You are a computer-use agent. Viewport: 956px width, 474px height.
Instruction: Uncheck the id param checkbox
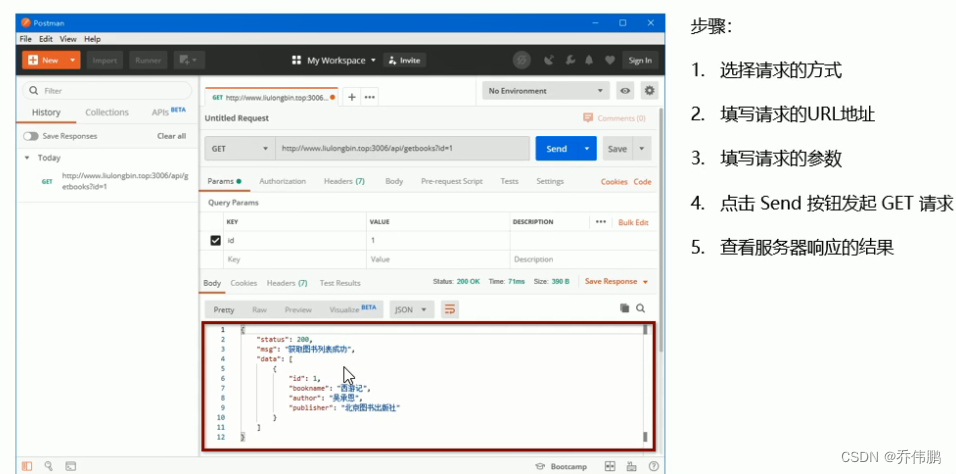click(x=215, y=241)
